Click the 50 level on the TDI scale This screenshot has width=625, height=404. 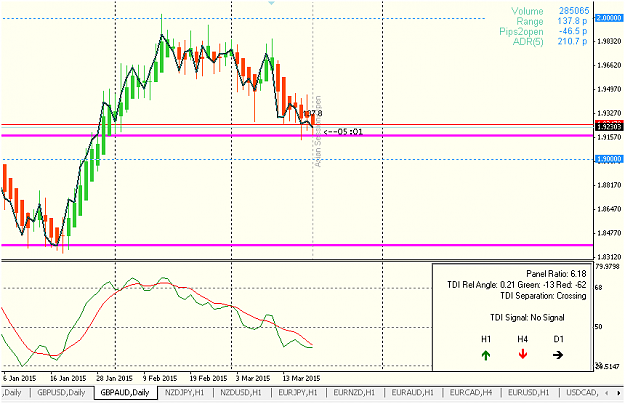coord(598,327)
